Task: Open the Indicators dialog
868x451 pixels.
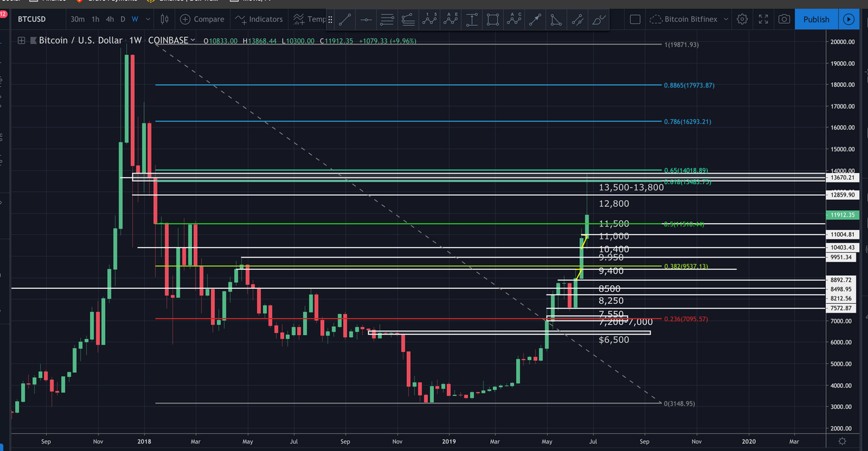Action: 258,19
